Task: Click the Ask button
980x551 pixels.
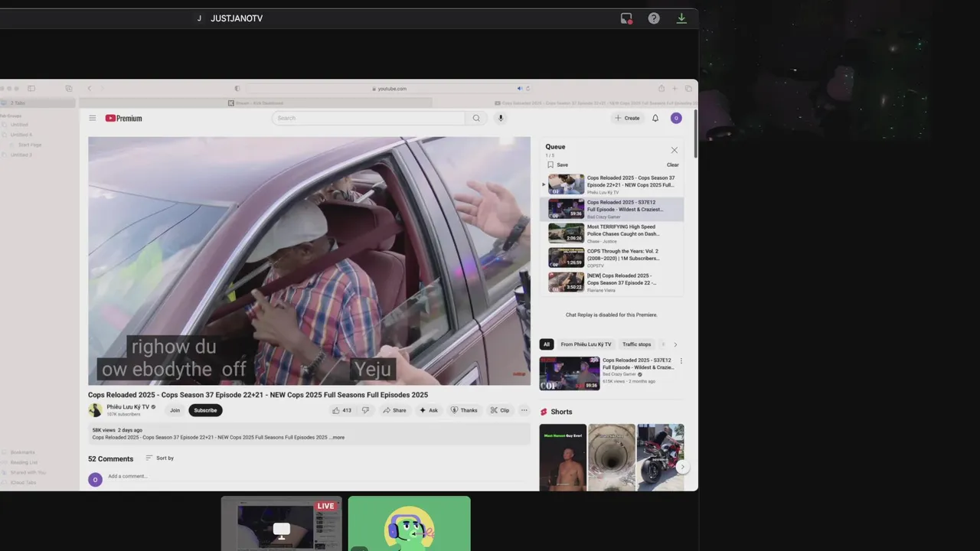Action: click(429, 410)
